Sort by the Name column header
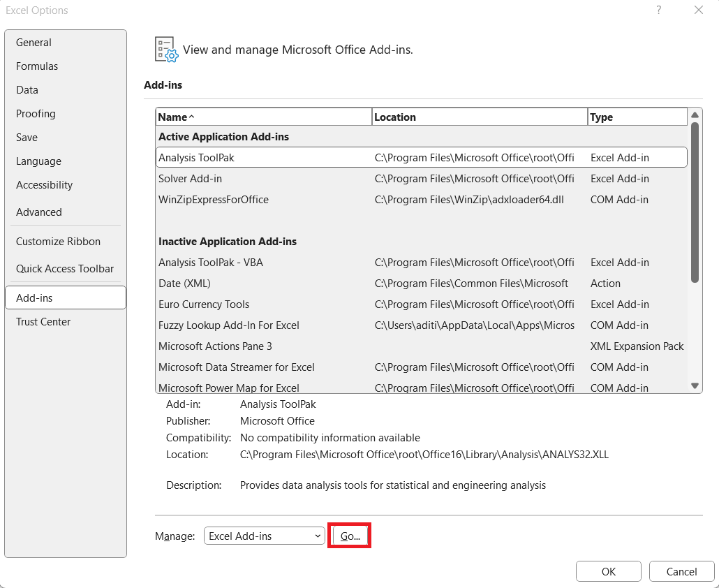 pos(264,117)
